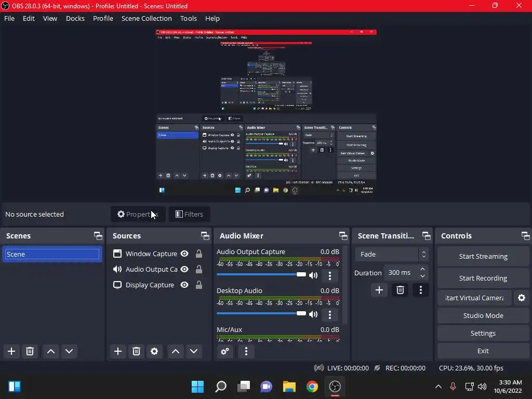Open File Explorer from taskbar
The height and width of the screenshot is (399, 532).
pos(289,387)
